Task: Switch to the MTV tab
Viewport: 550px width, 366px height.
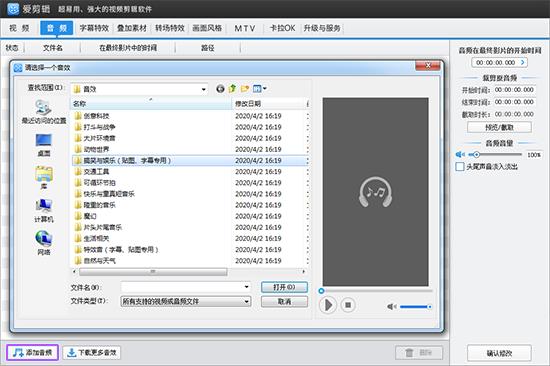Action: [244, 28]
